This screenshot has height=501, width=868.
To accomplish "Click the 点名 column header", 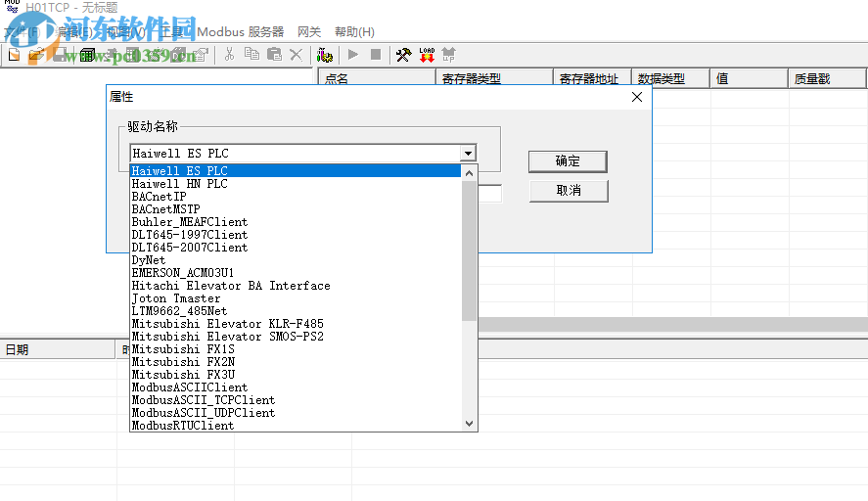I will pos(377,78).
